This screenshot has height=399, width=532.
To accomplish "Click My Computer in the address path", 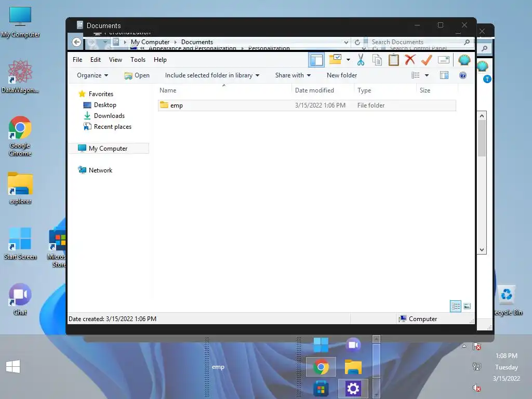I will pos(150,42).
